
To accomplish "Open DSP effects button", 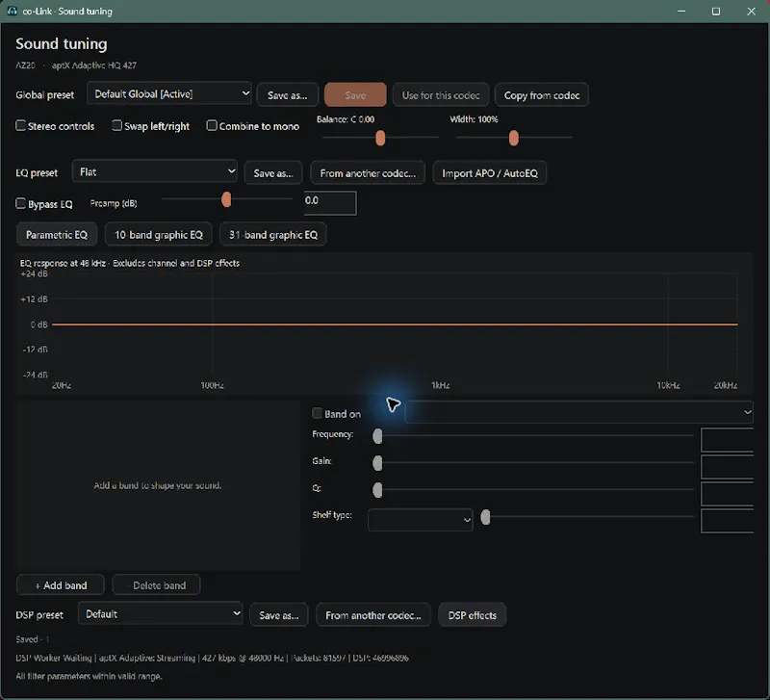I will 472,615.
